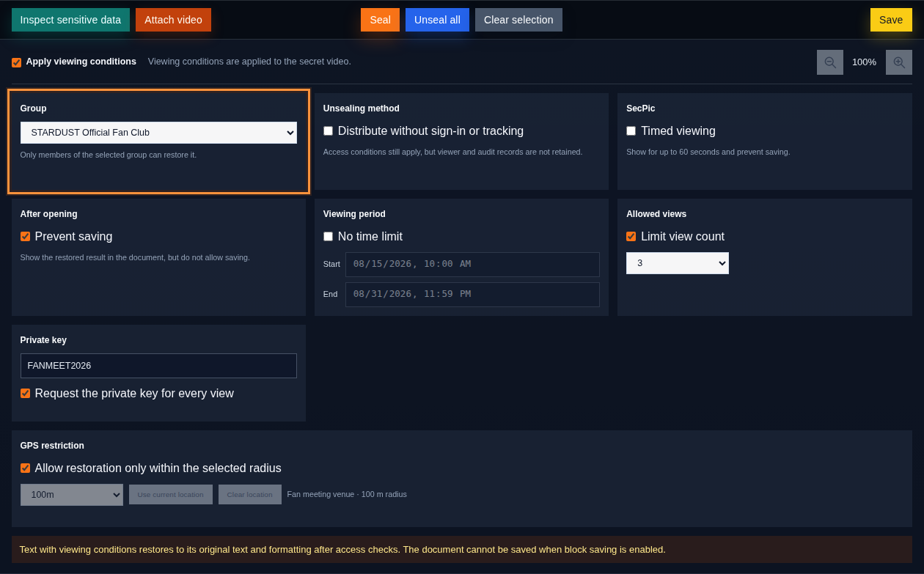The width and height of the screenshot is (924, 574).
Task: Click the Show for up to 60 seconds note
Action: 708,152
